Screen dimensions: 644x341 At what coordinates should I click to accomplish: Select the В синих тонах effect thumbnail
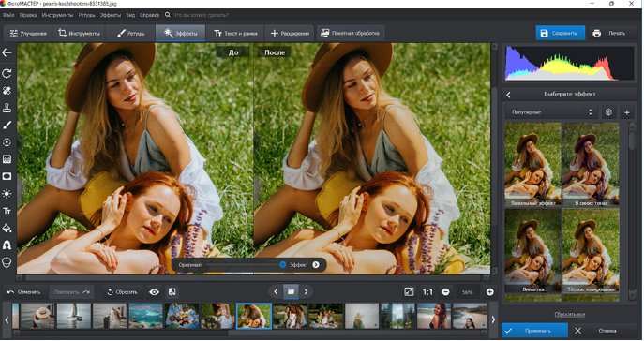591,165
